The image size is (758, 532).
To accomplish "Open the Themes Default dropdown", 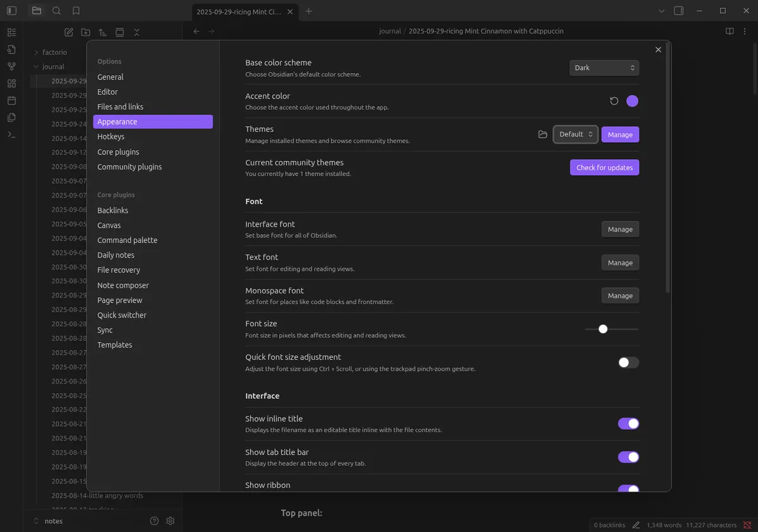I will (575, 134).
